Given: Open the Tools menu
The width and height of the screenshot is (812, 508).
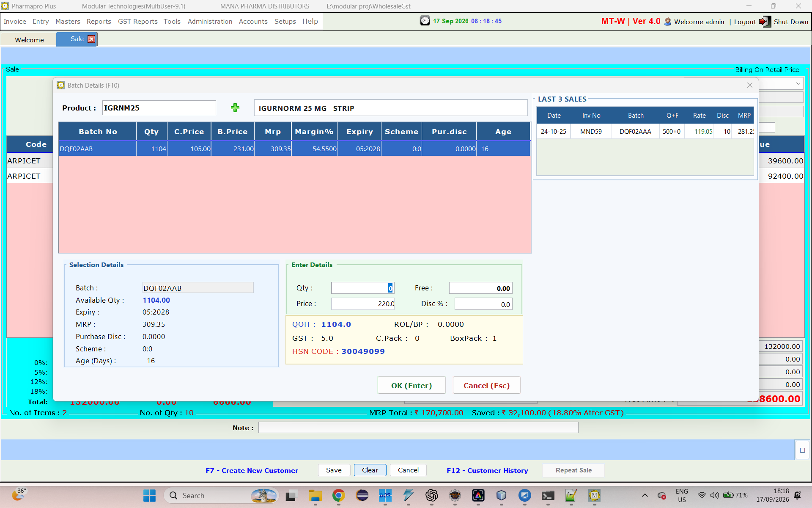Looking at the screenshot, I should click(172, 22).
